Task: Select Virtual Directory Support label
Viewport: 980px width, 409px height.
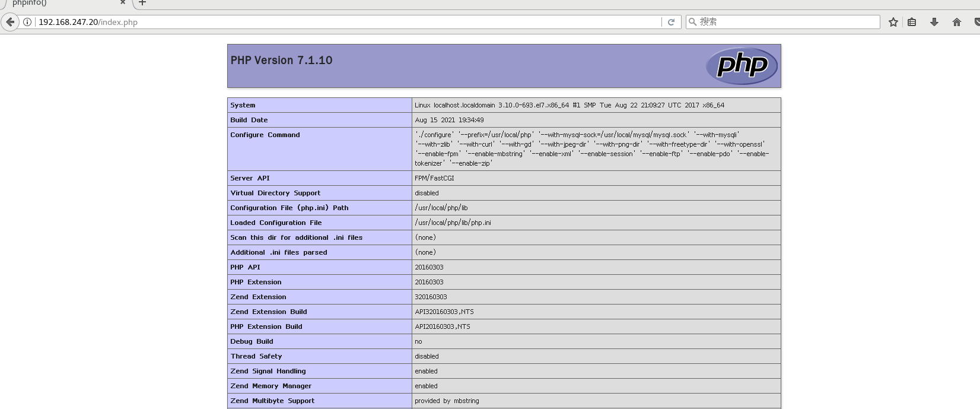Action: (275, 193)
